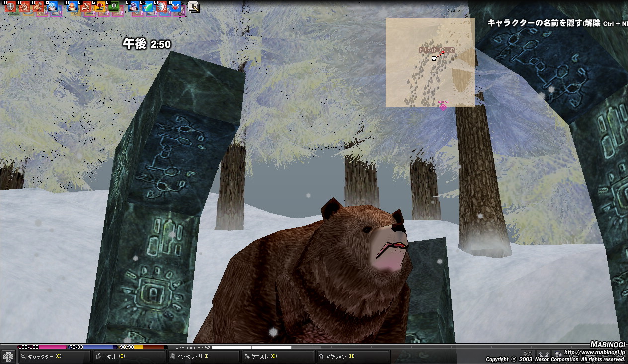Activate the F3 hammer-fist skill icon

(x=38, y=7)
